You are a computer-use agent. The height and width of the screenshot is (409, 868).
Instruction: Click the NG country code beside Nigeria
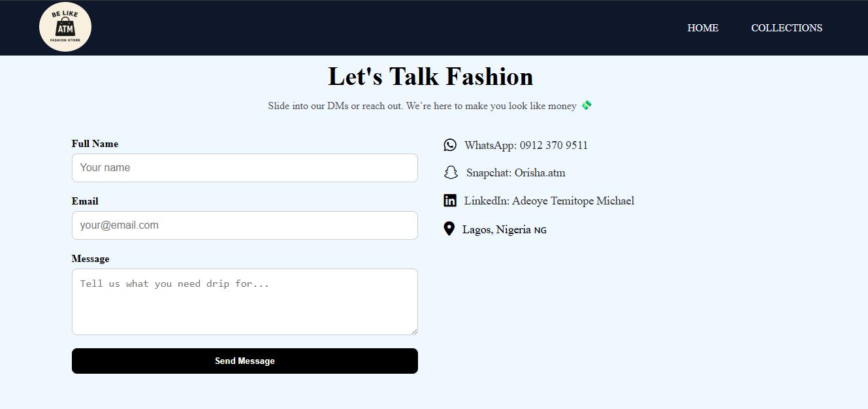pyautogui.click(x=540, y=231)
